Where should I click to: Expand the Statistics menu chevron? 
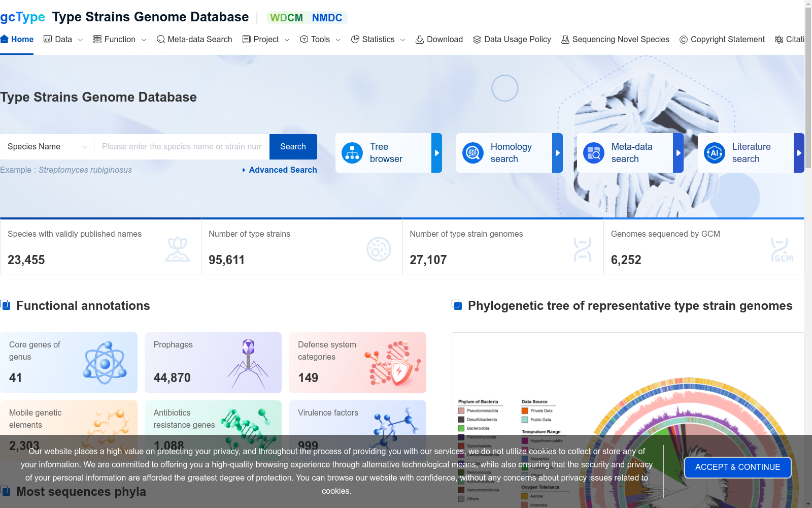tap(402, 40)
